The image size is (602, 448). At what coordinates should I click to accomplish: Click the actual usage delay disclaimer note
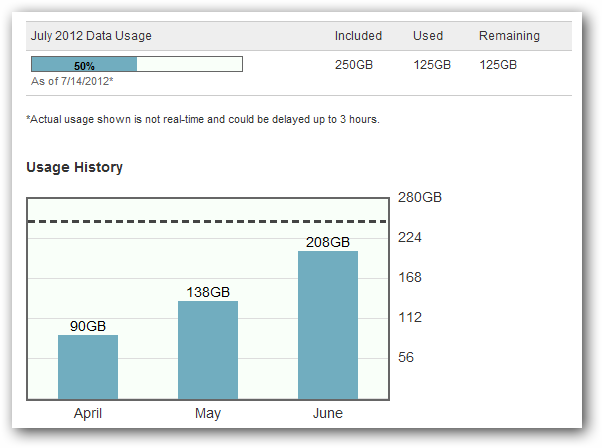[x=202, y=119]
